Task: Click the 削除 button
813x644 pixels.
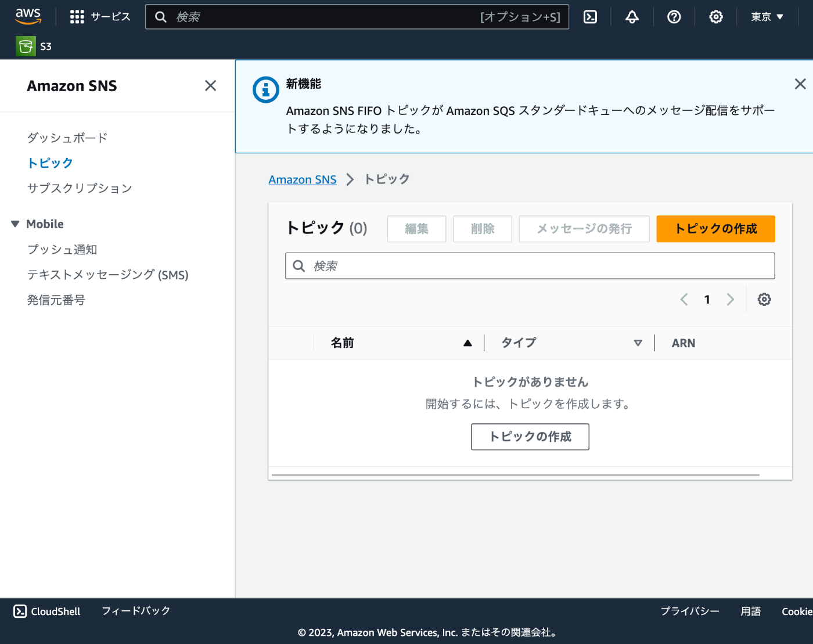Action: click(x=483, y=229)
